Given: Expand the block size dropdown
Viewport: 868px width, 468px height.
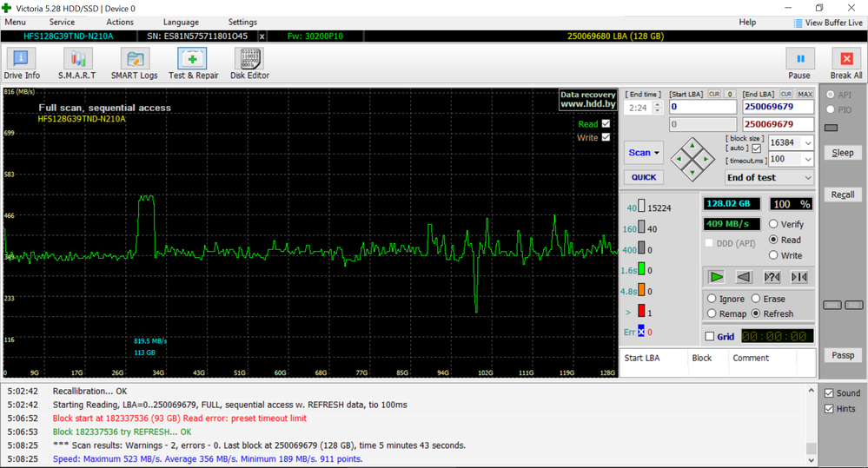Looking at the screenshot, I should (x=808, y=143).
